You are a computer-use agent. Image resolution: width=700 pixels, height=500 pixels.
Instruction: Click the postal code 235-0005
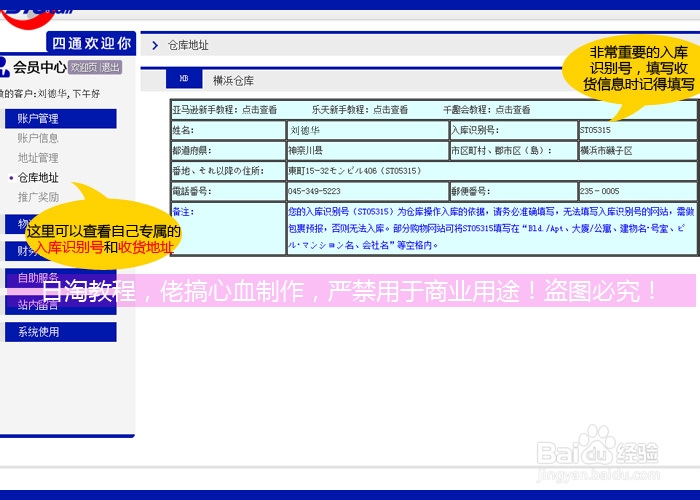pyautogui.click(x=600, y=192)
